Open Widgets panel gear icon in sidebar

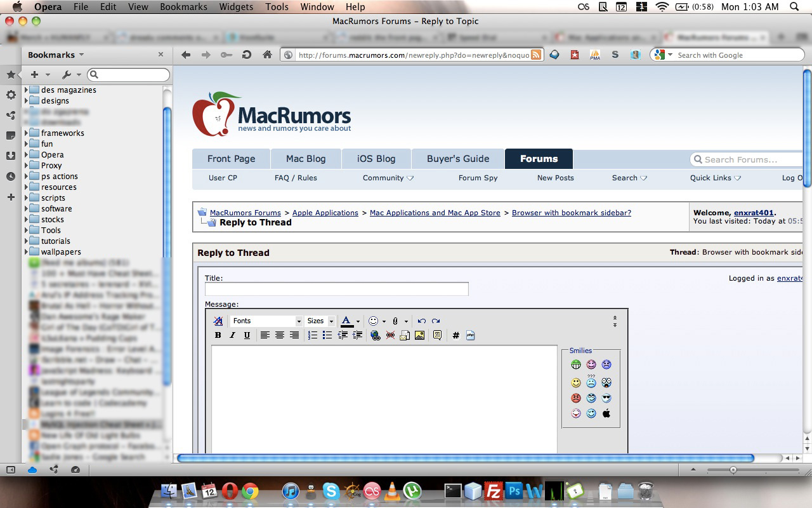[11, 95]
